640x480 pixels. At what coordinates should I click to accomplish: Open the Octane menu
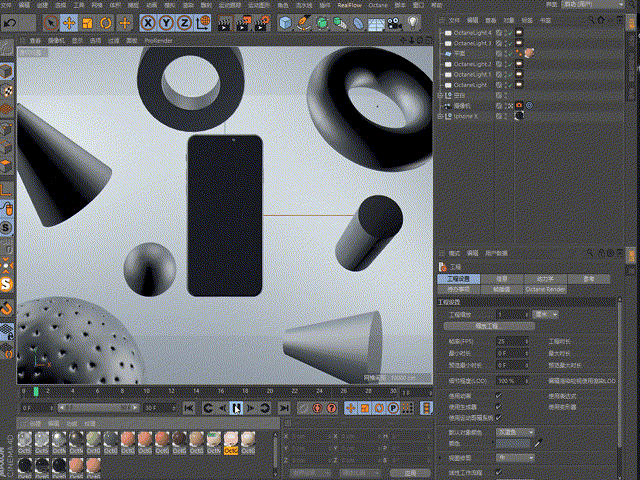(x=378, y=5)
